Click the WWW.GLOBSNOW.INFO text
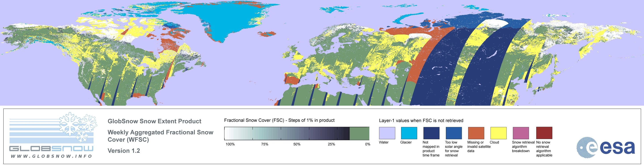The width and height of the screenshot is (644, 167). coord(51,156)
